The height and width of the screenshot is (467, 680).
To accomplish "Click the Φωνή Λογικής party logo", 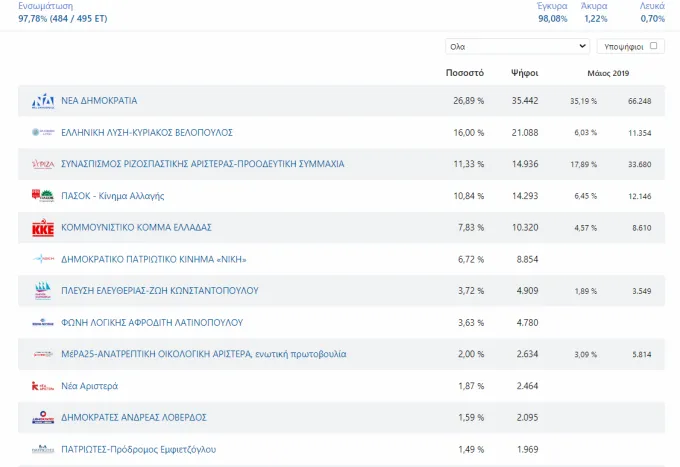I will (43, 323).
